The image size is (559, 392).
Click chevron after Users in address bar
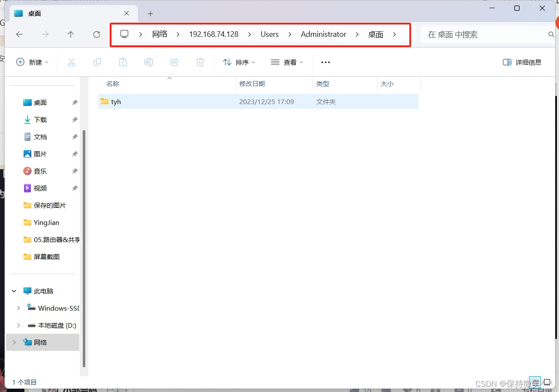(x=290, y=34)
